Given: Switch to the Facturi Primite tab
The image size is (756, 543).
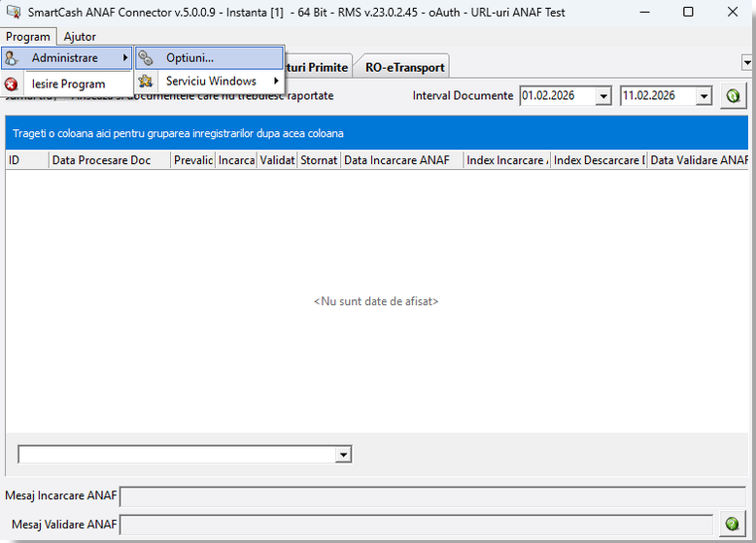Looking at the screenshot, I should pyautogui.click(x=316, y=67).
